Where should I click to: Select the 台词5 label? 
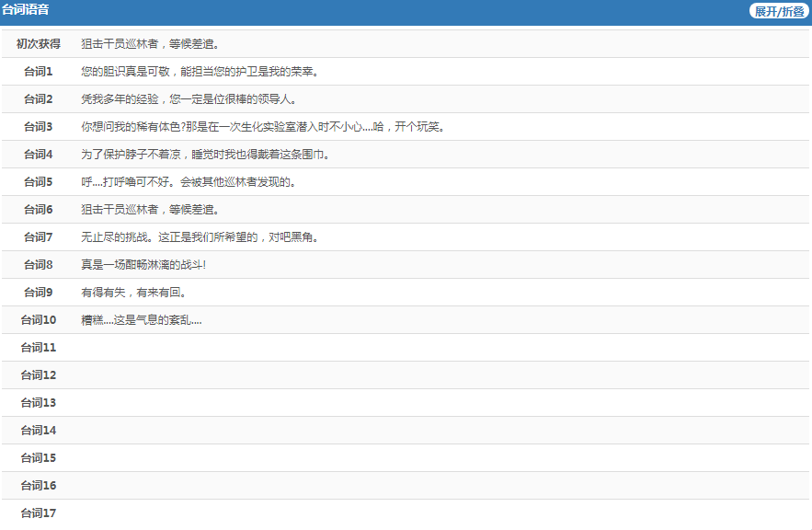pos(39,182)
